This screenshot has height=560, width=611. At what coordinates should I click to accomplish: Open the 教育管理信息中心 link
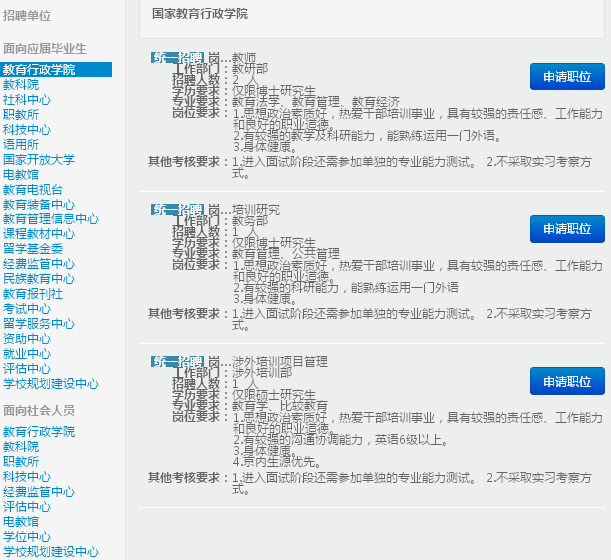[x=51, y=219]
